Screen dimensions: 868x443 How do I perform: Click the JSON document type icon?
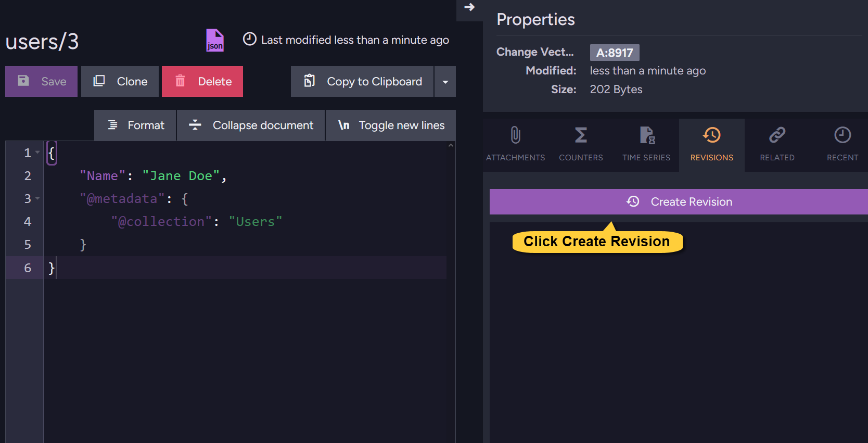point(215,40)
